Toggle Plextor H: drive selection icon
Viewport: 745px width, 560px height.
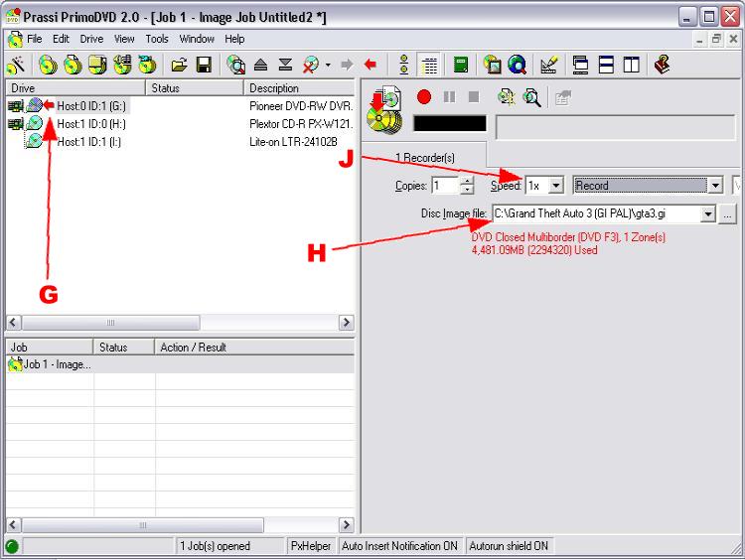coord(34,123)
